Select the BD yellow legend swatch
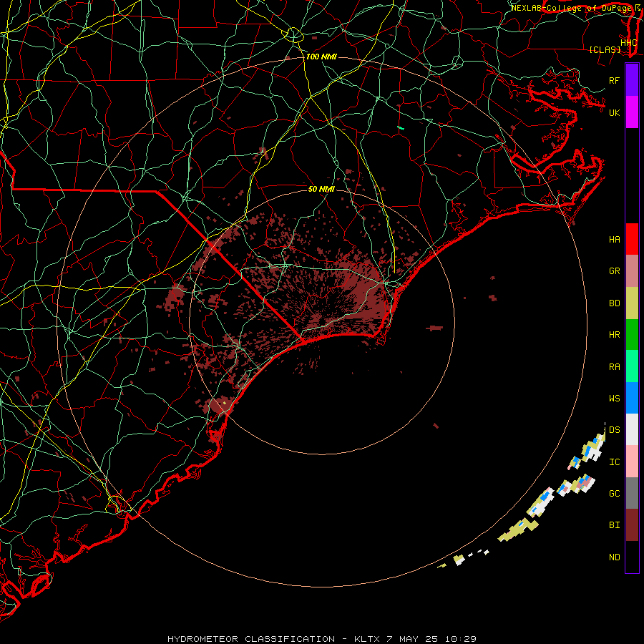 [x=632, y=303]
